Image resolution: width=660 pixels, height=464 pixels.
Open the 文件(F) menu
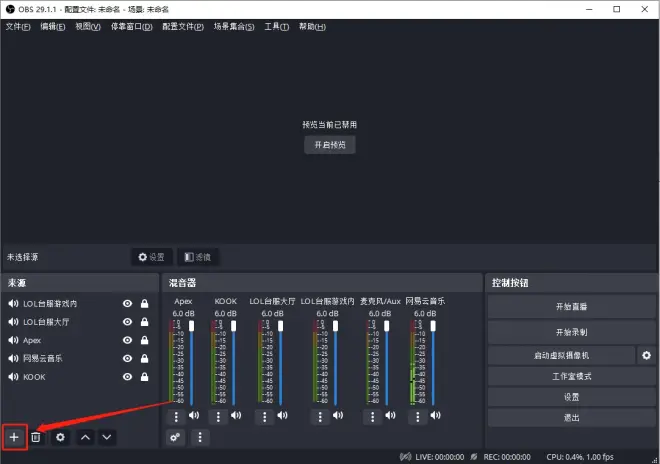pos(18,26)
